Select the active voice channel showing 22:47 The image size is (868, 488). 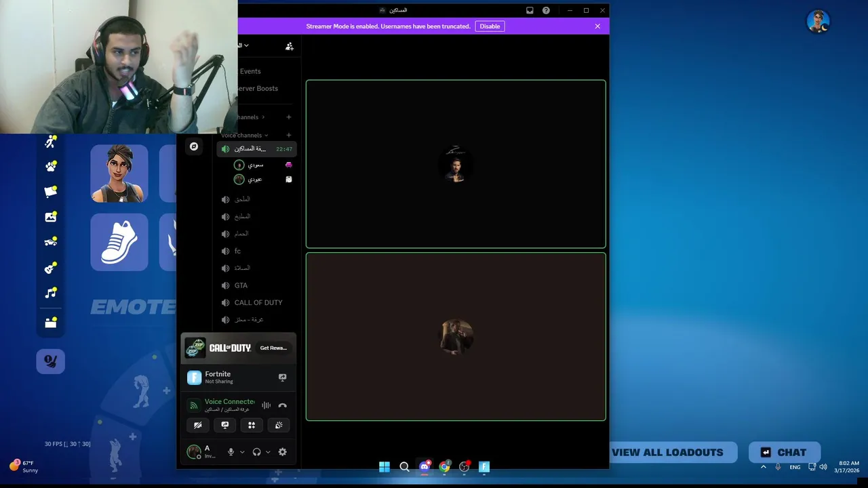[x=256, y=149]
